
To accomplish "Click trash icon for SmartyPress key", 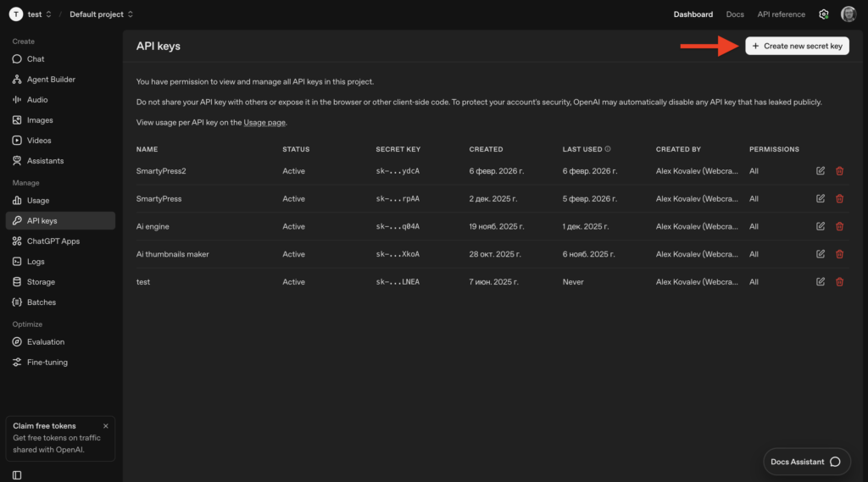I will point(840,199).
